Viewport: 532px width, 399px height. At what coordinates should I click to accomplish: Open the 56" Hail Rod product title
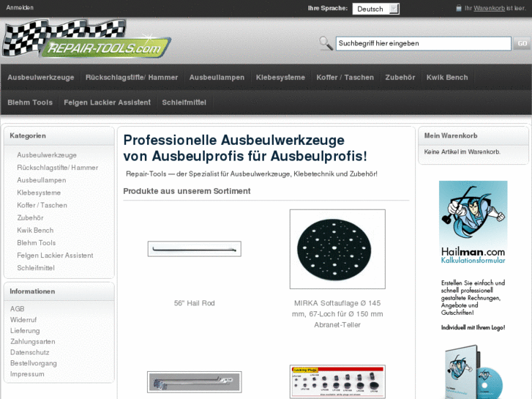[195, 303]
